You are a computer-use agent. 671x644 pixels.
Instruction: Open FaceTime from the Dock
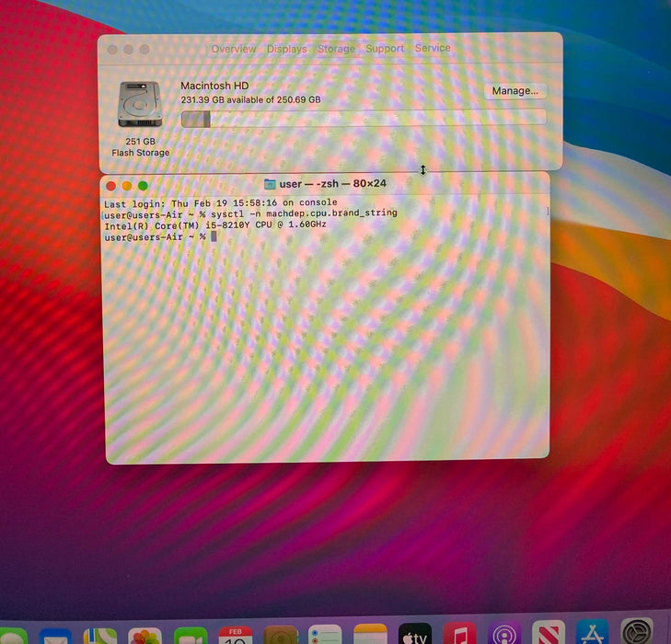tap(191, 636)
